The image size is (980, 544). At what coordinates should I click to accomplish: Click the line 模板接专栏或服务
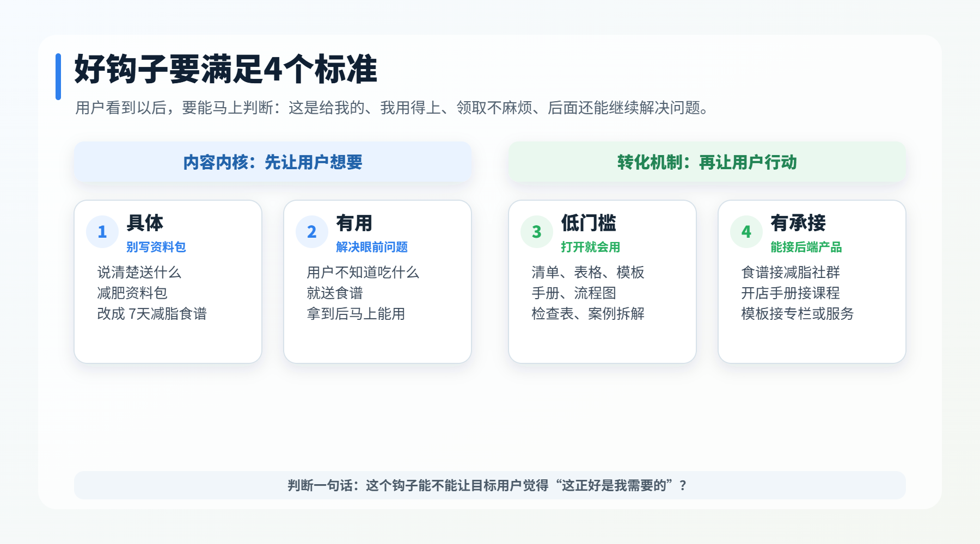click(798, 313)
